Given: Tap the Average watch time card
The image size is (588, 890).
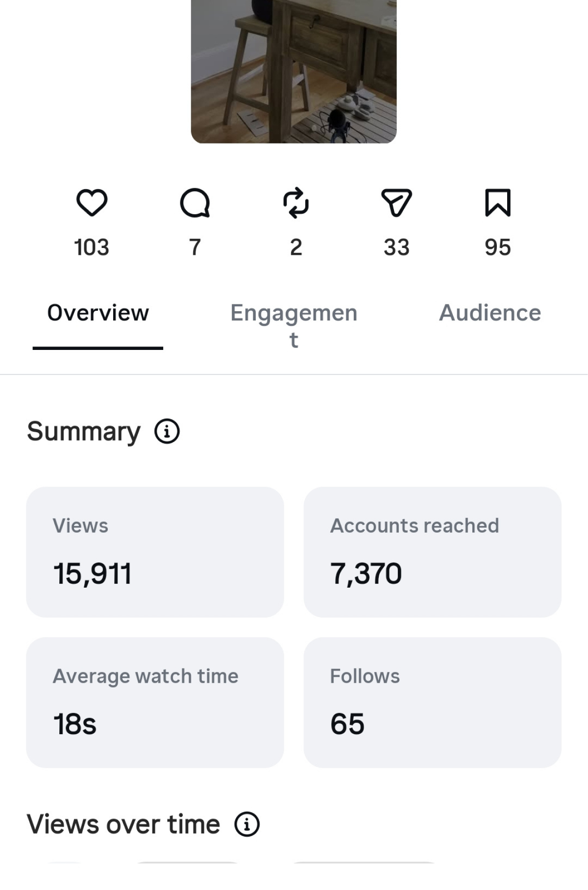Looking at the screenshot, I should (x=155, y=702).
